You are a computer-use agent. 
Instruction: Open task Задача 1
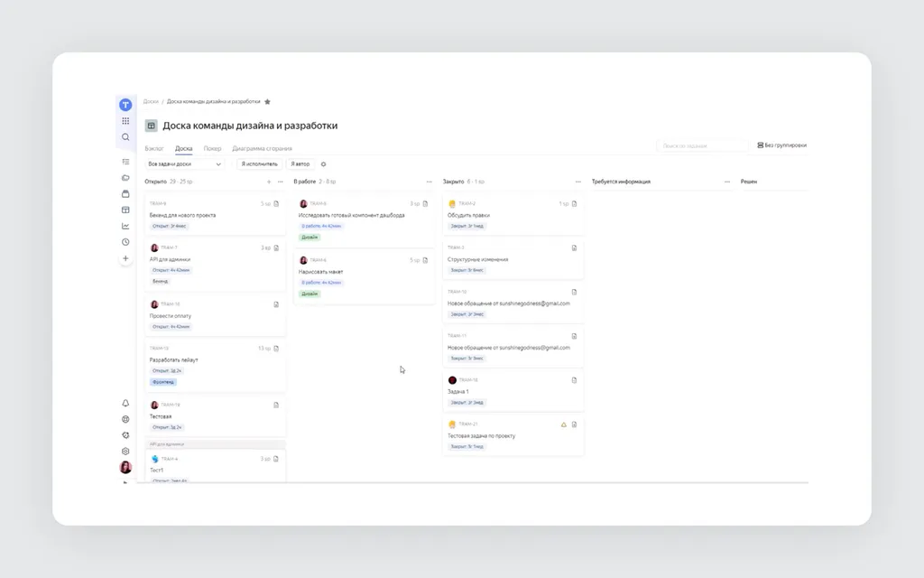pyautogui.click(x=458, y=392)
